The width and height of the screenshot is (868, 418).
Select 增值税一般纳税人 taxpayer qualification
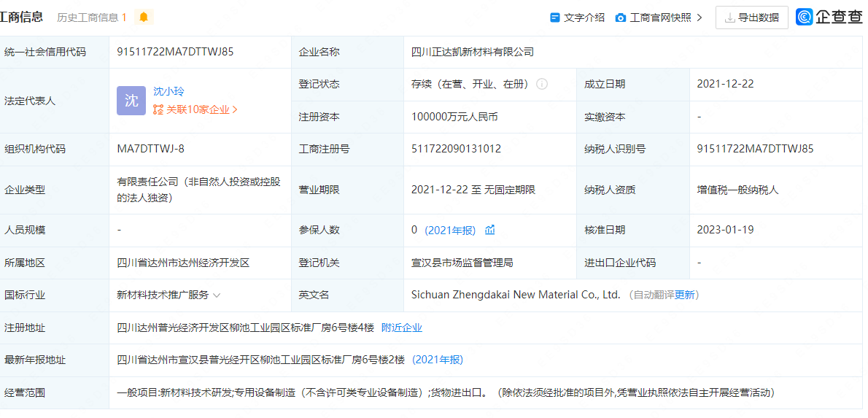[x=738, y=190]
